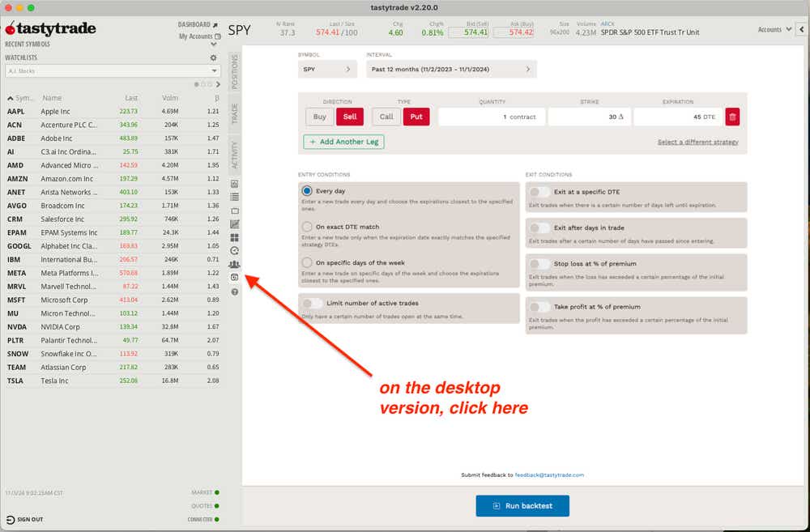Click the Bid (Sell) 574.41 price box
This screenshot has height=532, width=810.
(468, 32)
